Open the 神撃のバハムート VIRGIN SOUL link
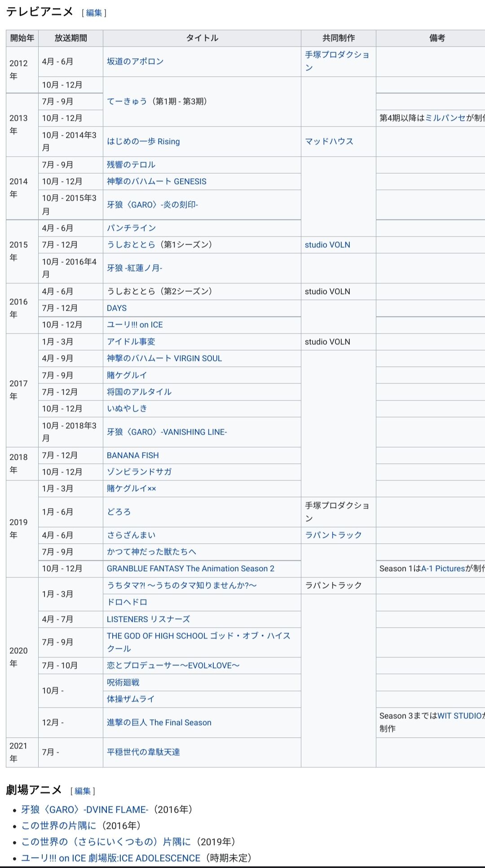Screen dimensions: 485x868 [164, 358]
